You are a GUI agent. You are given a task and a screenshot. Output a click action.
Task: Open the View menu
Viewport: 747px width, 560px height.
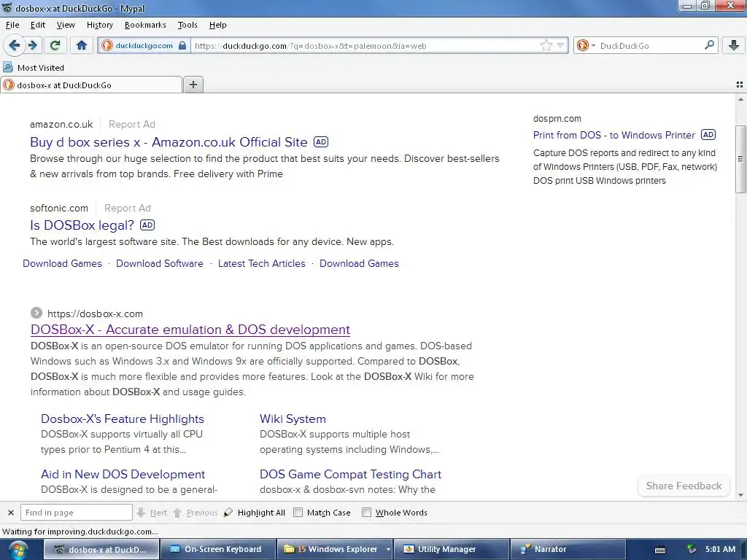pos(66,25)
